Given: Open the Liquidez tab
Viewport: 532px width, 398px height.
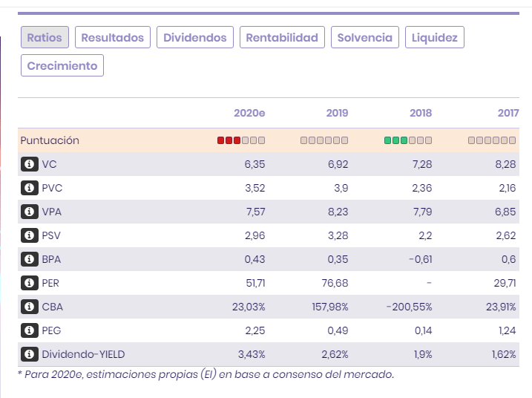Looking at the screenshot, I should [435, 37].
